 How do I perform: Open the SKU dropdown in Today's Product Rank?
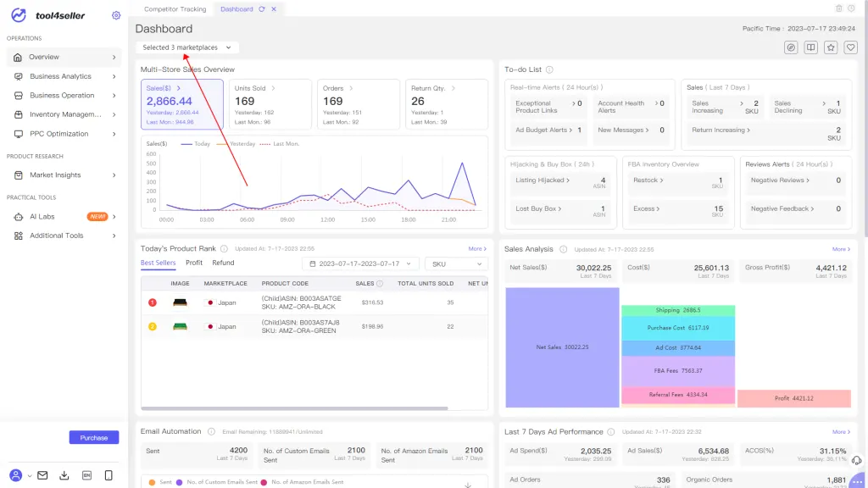click(x=455, y=264)
